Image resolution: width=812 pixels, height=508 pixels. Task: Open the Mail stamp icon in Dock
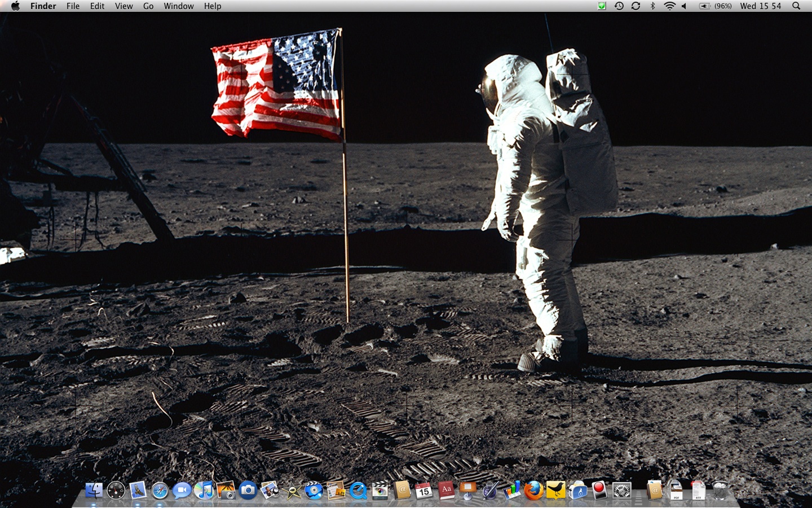click(138, 490)
